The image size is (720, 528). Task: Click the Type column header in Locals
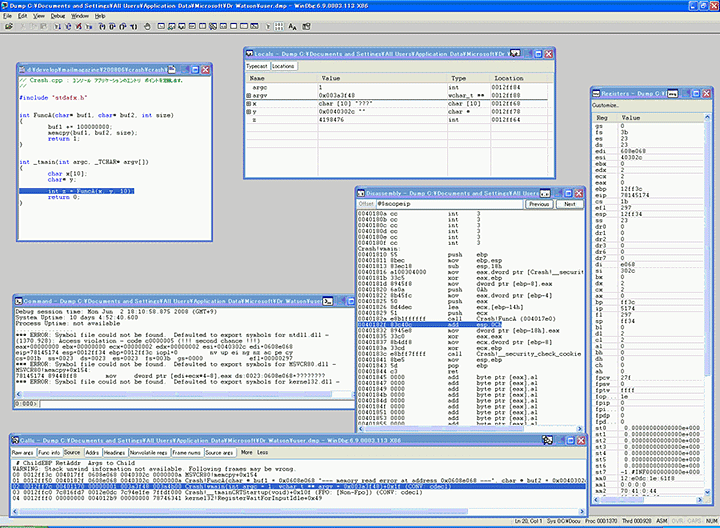[x=468, y=79]
